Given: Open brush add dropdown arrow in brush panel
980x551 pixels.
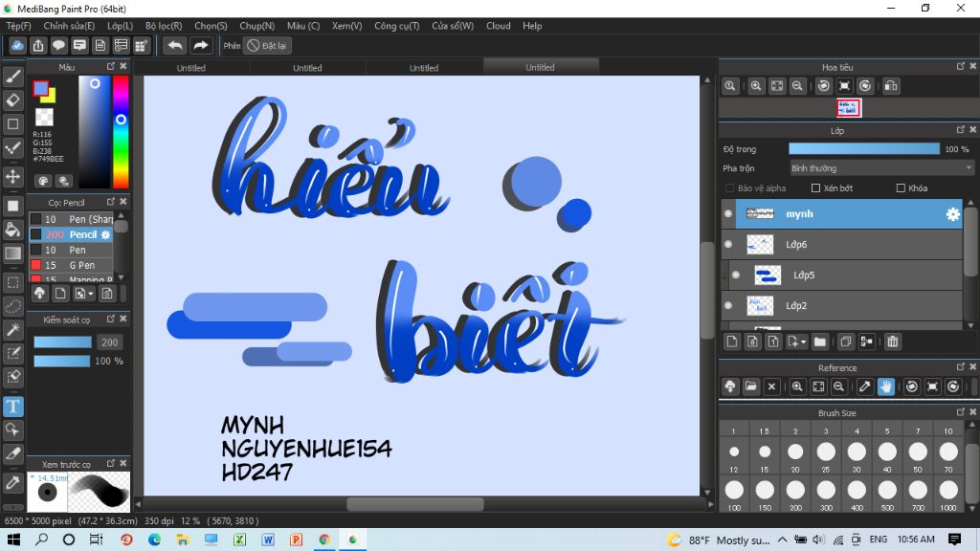Looking at the screenshot, I should click(x=91, y=294).
